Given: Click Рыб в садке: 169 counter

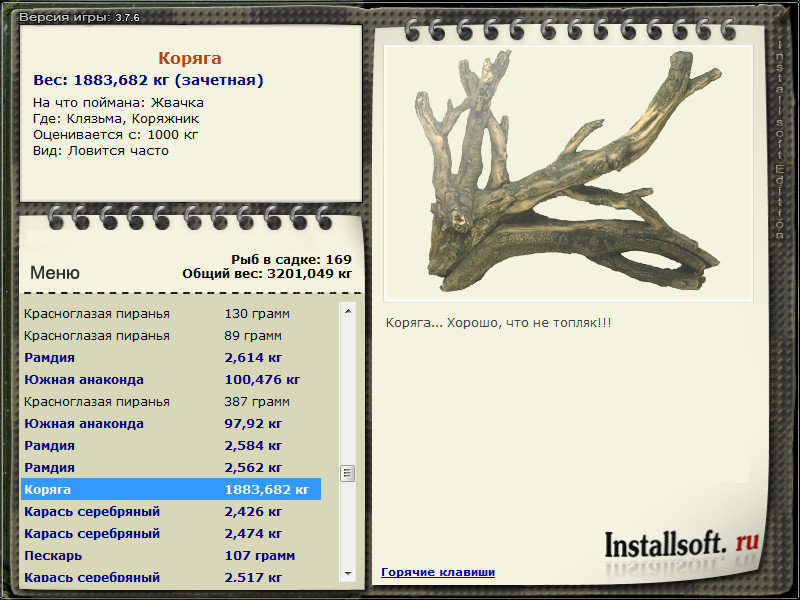Looking at the screenshot, I should [x=291, y=260].
